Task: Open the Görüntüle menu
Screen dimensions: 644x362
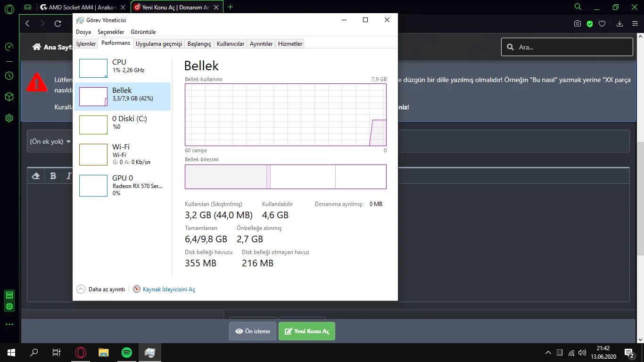Action: pos(143,32)
